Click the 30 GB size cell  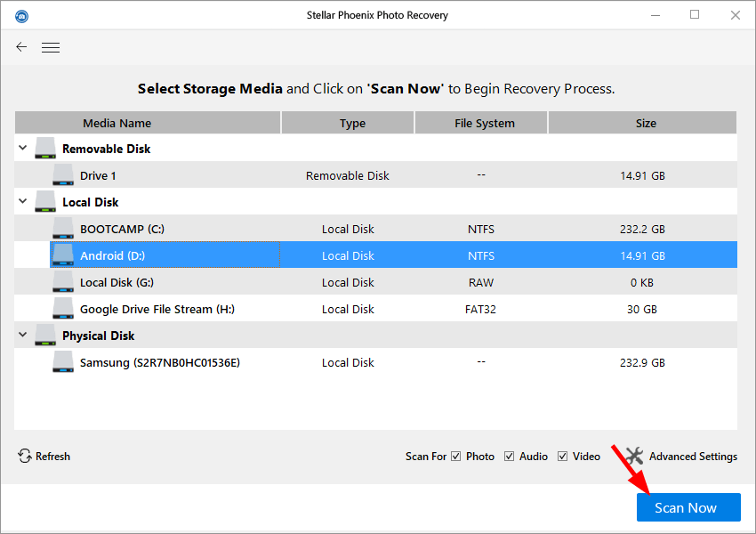[642, 309]
